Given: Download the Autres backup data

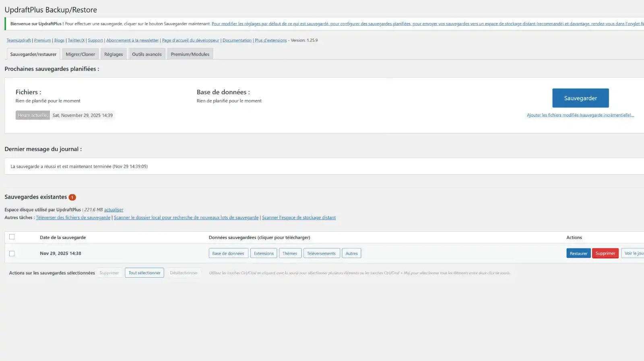Looking at the screenshot, I should [351, 253].
